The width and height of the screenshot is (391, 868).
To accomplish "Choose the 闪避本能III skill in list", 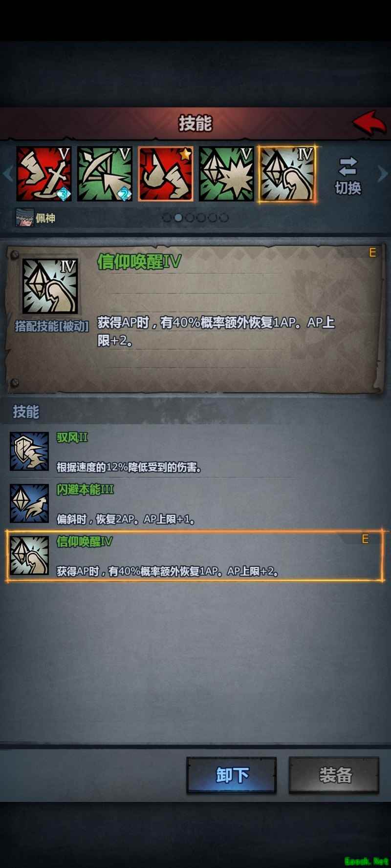I will coord(195,503).
